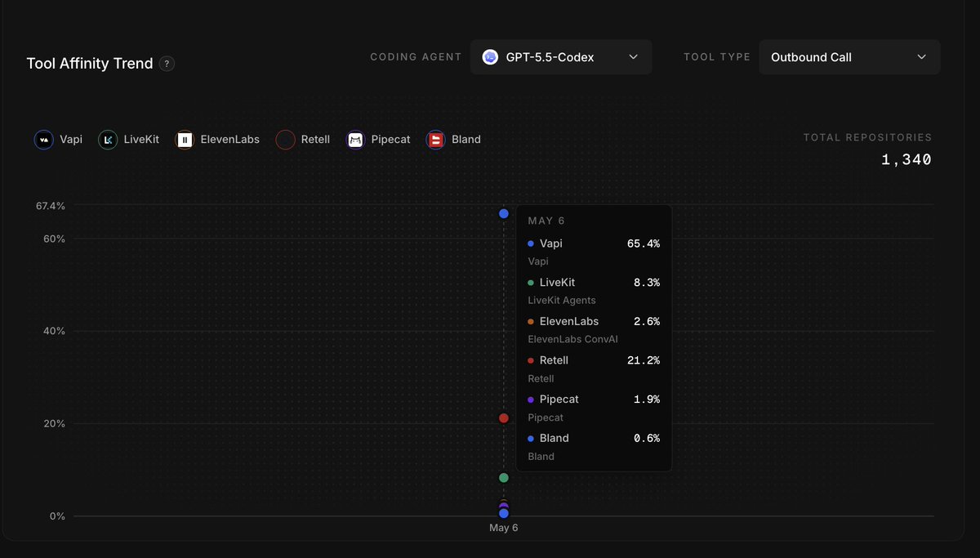Click the blue Vapi dot in tooltip
This screenshot has height=558, width=980.
click(531, 243)
